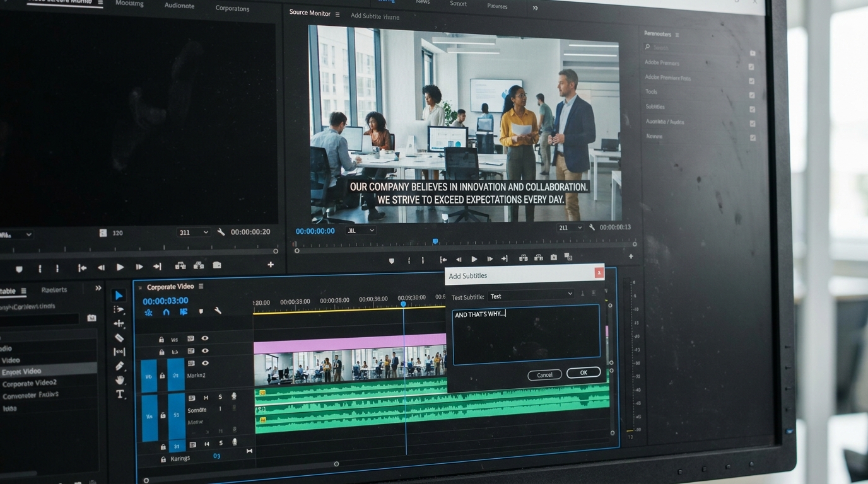Viewport: 868px width, 484px height.
Task: Switch to the Source Monitor tab
Action: click(x=310, y=13)
